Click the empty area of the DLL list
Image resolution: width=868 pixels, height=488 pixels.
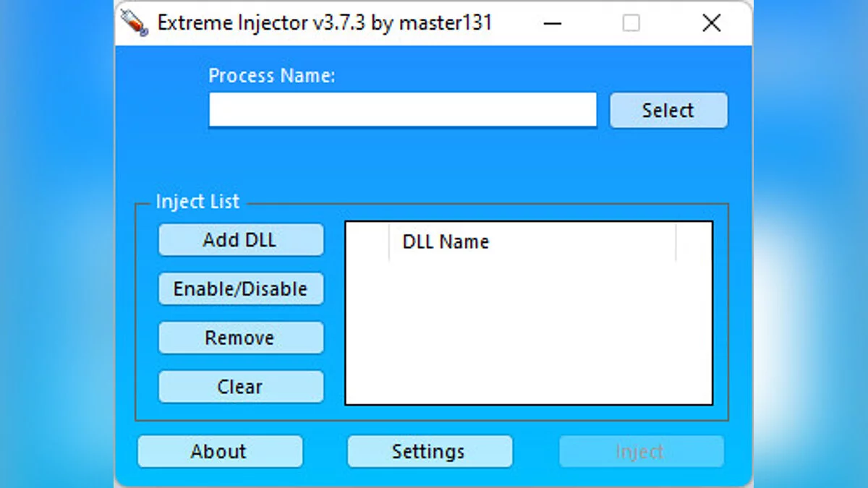pos(528,333)
